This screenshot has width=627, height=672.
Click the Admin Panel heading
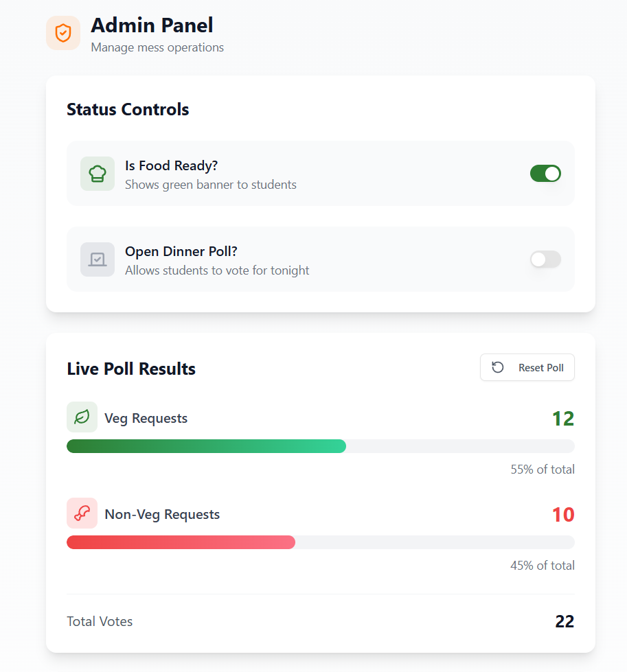click(152, 25)
